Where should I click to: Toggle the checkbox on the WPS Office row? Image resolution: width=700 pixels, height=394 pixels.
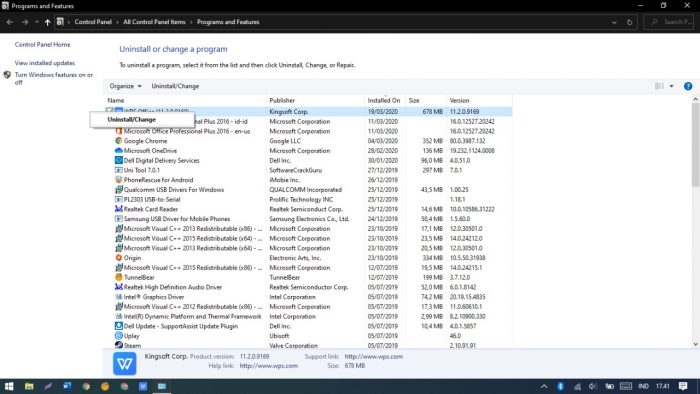coord(109,111)
